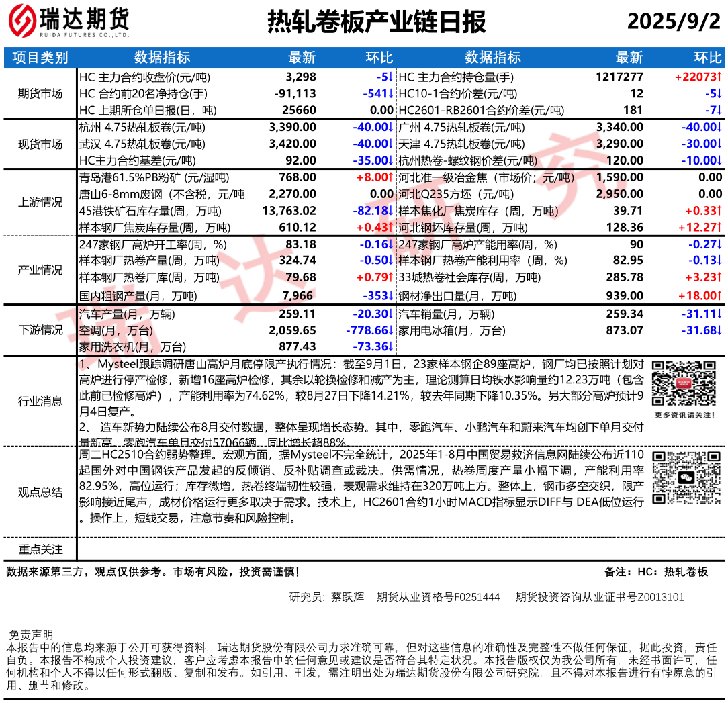The height and width of the screenshot is (703, 728).
Task: Select the 现货市场 category cell
Action: click(x=40, y=144)
